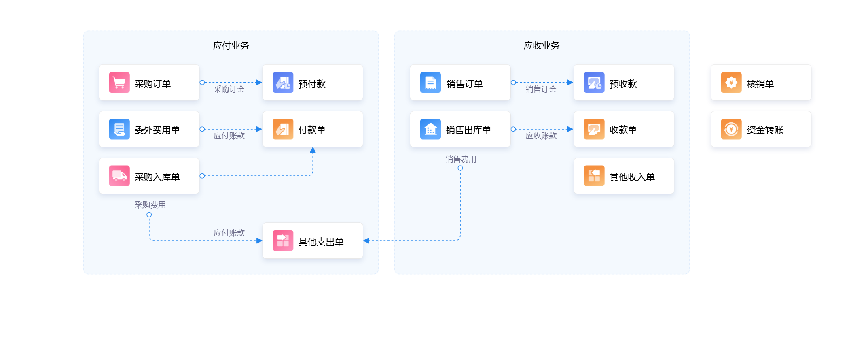Click the 核销单 badge icon
The height and width of the screenshot is (345, 868).
[x=731, y=83]
